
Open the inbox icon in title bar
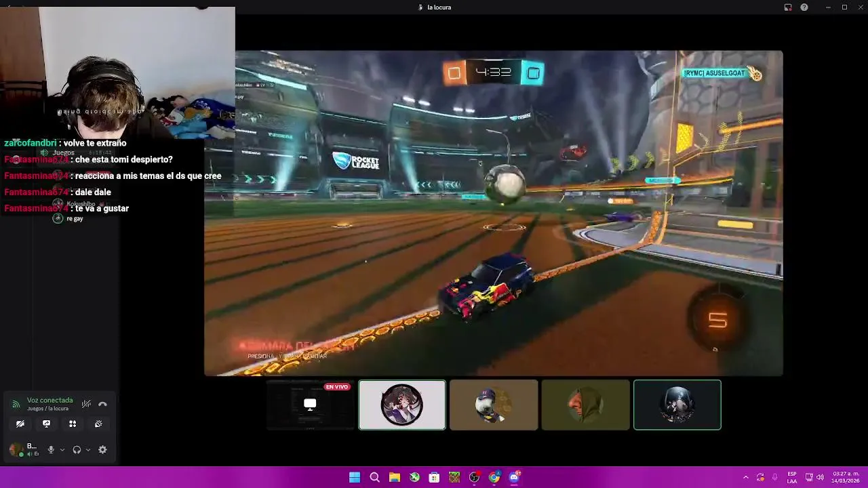click(x=788, y=7)
